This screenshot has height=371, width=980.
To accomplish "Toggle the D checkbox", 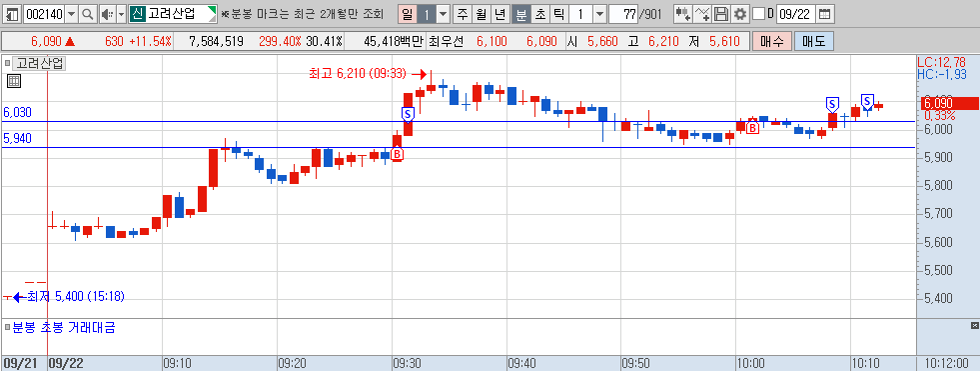I will [x=759, y=13].
